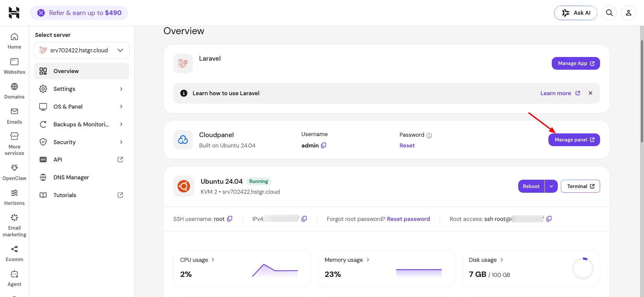Open Websites in left sidebar
The height and width of the screenshot is (297, 644).
14,66
